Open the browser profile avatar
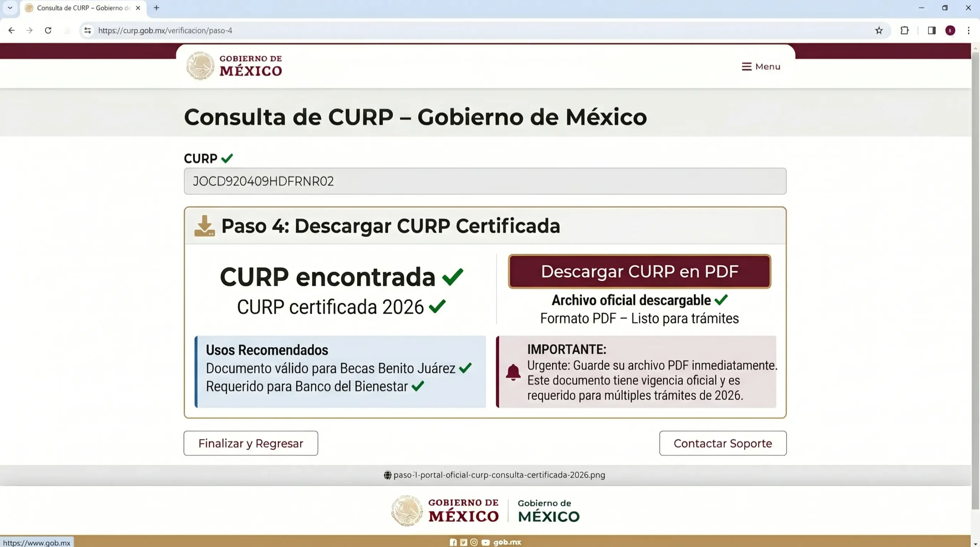 click(x=950, y=30)
